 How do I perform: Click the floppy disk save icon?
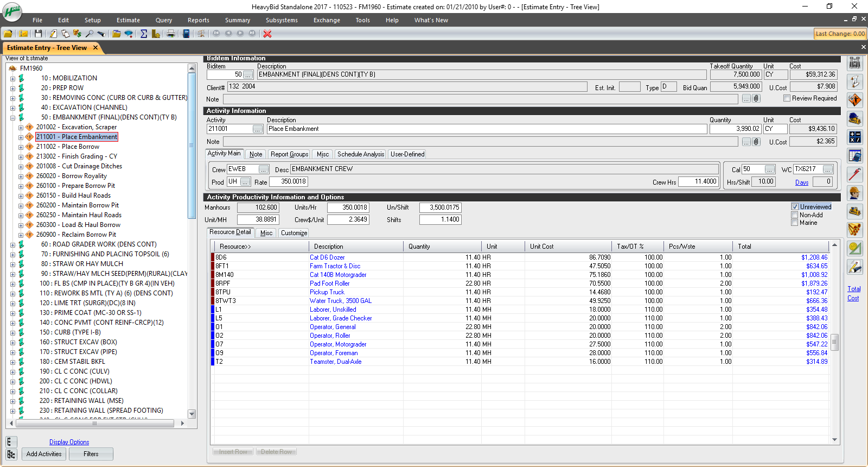coord(39,34)
